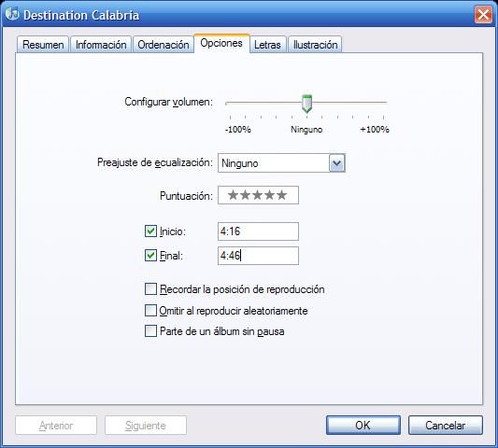Click the Ninguno label under volume slider
This screenshot has width=498, height=448.
pyautogui.click(x=306, y=130)
